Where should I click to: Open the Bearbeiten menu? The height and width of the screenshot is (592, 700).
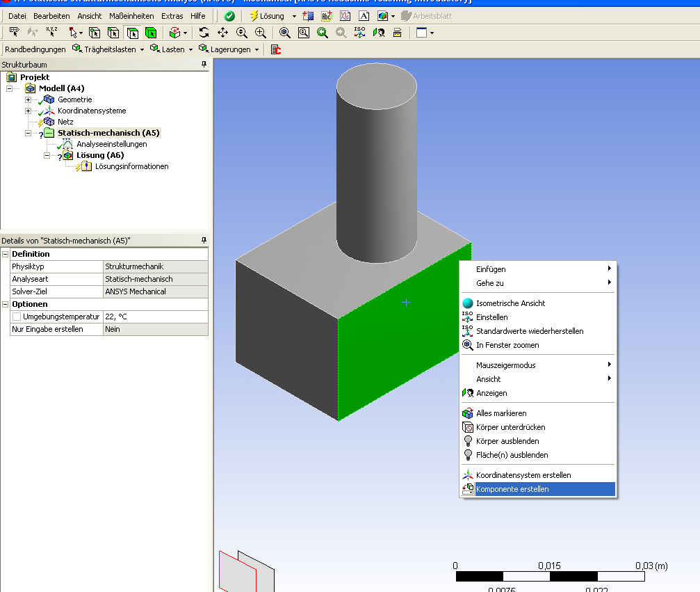click(x=51, y=16)
